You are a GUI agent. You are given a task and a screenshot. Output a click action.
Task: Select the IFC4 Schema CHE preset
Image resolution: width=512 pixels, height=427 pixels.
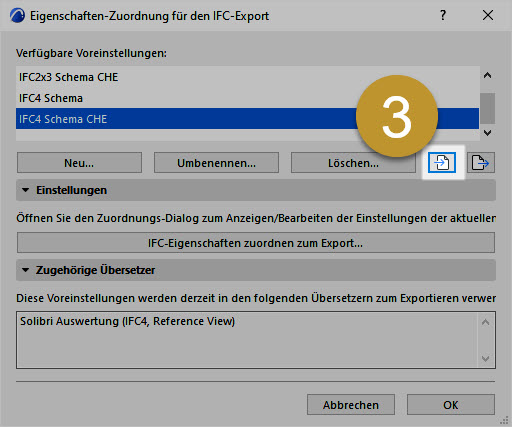(247, 119)
